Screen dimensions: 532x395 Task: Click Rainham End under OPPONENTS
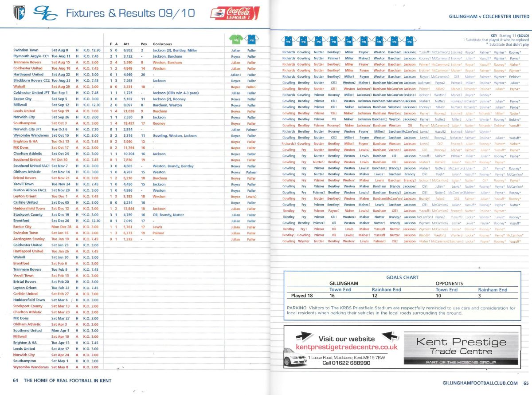coord(492,289)
